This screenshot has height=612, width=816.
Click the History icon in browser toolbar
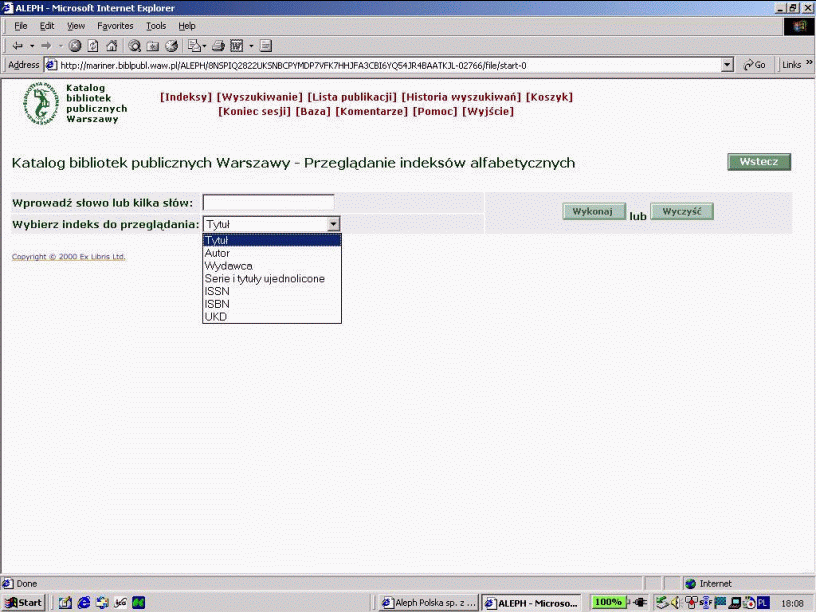[x=171, y=45]
